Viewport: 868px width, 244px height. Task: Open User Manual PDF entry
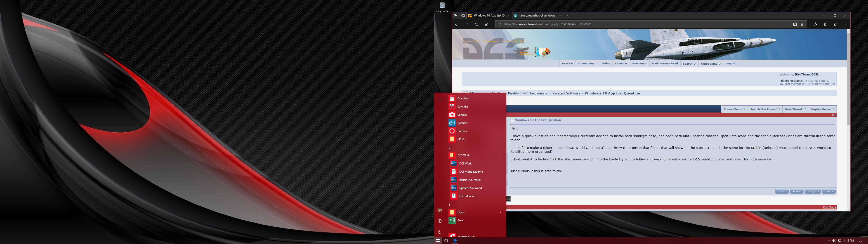point(476,196)
